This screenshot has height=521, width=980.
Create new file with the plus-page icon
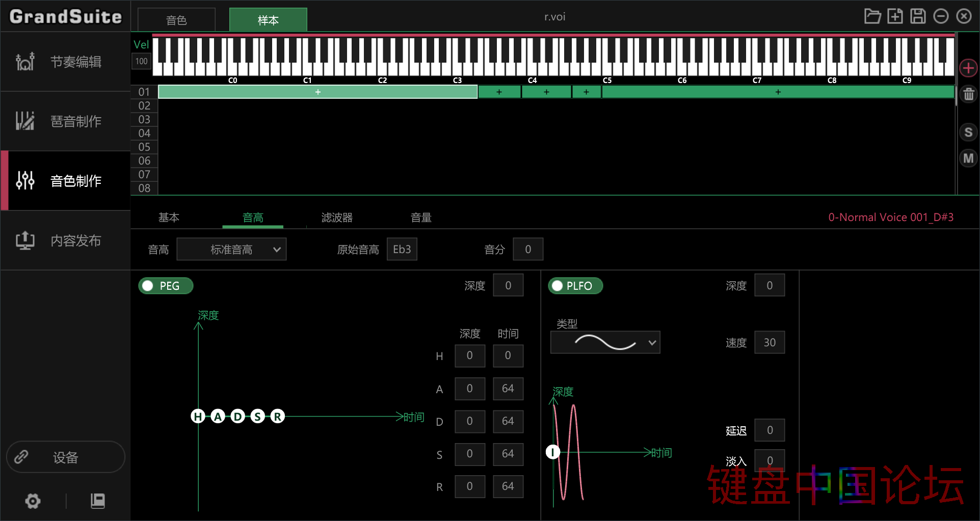click(x=895, y=16)
